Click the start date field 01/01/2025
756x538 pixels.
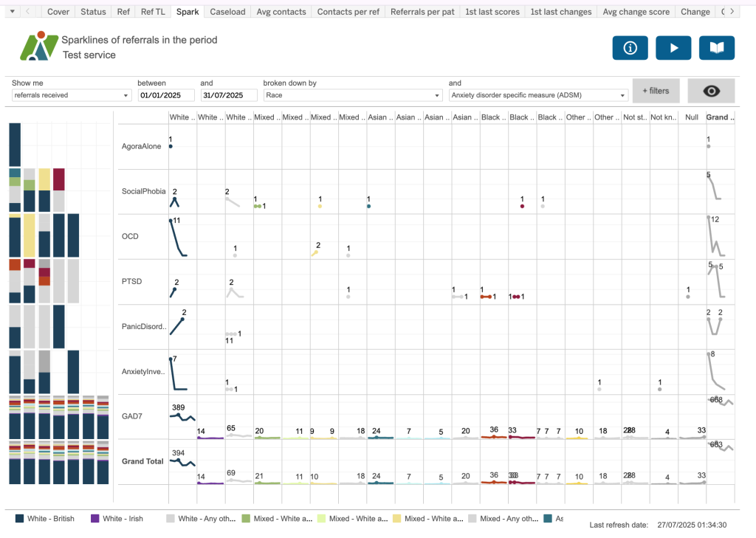166,95
